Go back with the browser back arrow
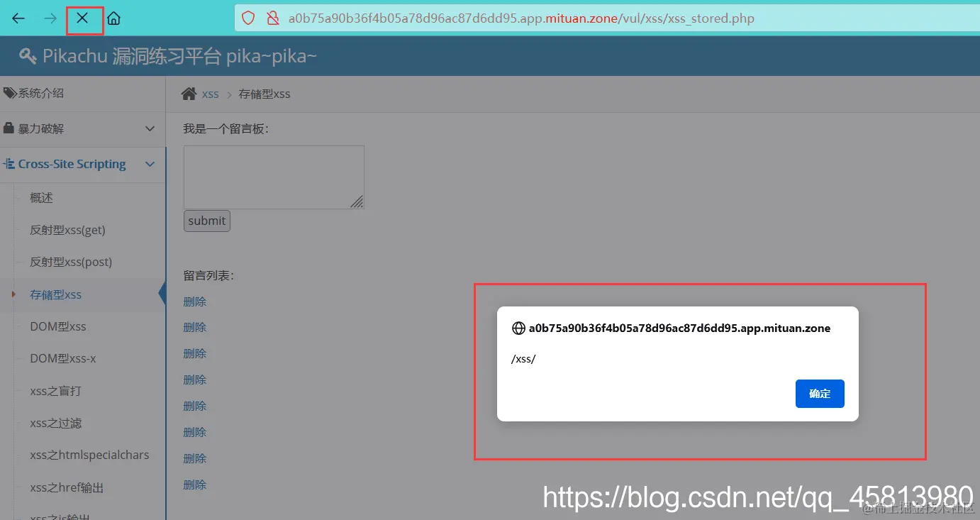 [x=18, y=18]
